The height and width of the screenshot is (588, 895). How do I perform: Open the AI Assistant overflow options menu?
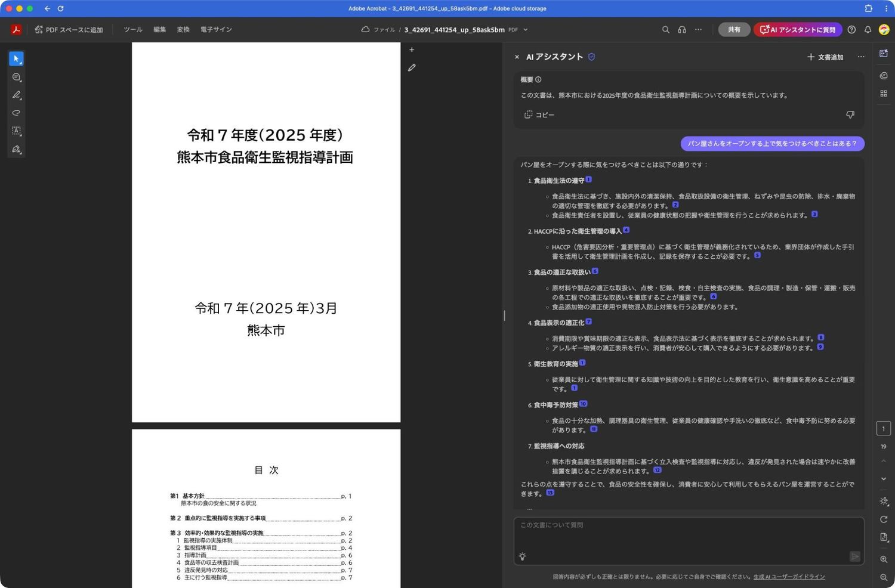tap(861, 57)
